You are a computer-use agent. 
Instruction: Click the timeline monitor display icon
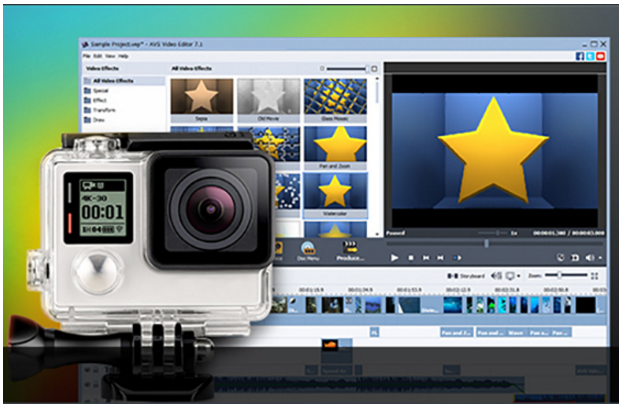[x=511, y=276]
